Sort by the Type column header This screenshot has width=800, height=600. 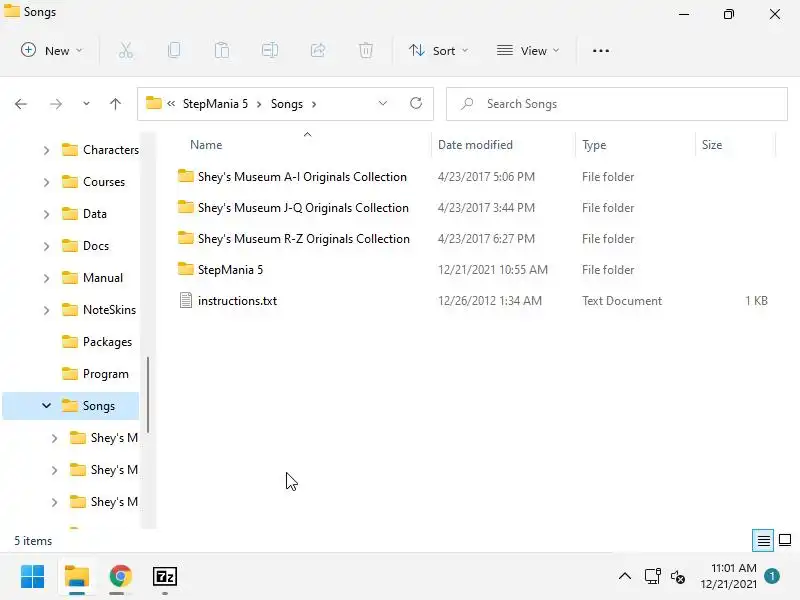pyautogui.click(x=594, y=145)
